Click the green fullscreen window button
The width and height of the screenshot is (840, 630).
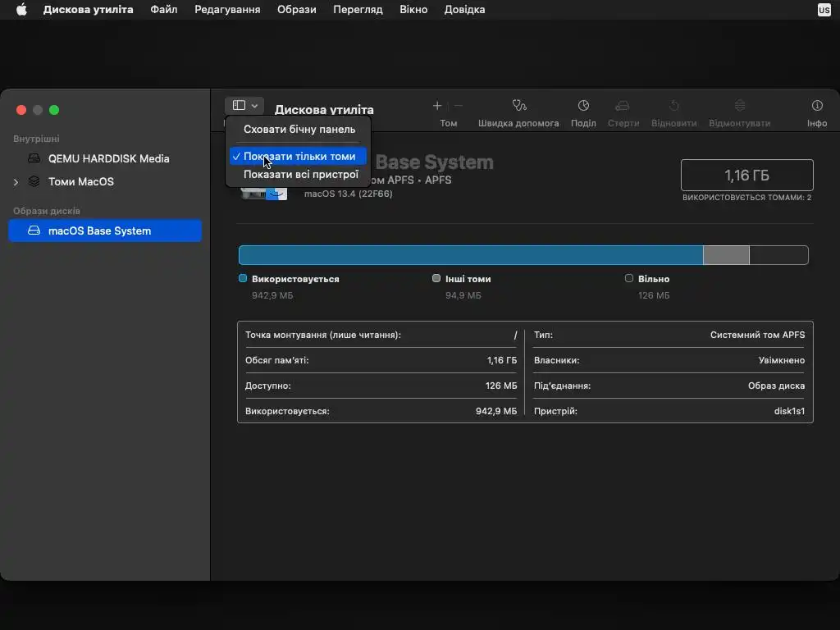tap(54, 110)
